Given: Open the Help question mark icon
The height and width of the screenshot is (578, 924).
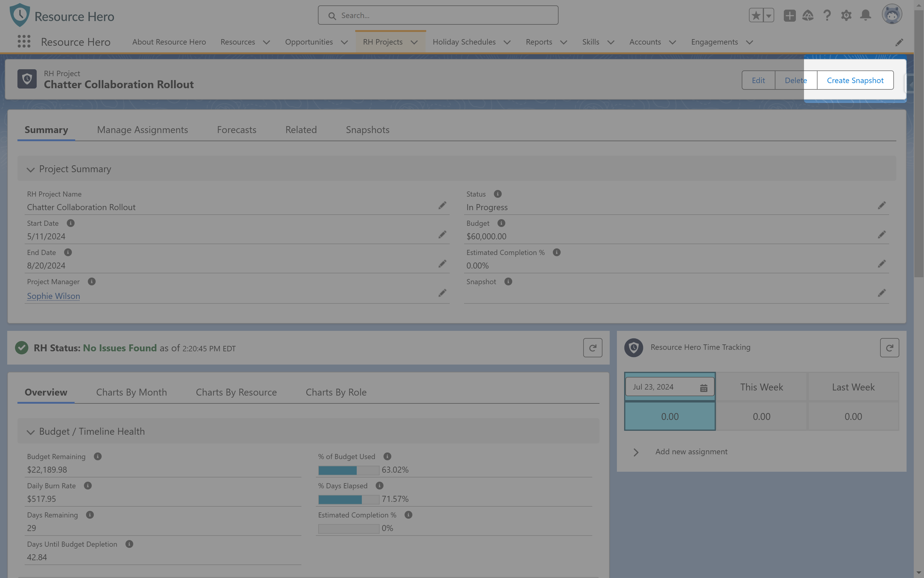Looking at the screenshot, I should (827, 15).
